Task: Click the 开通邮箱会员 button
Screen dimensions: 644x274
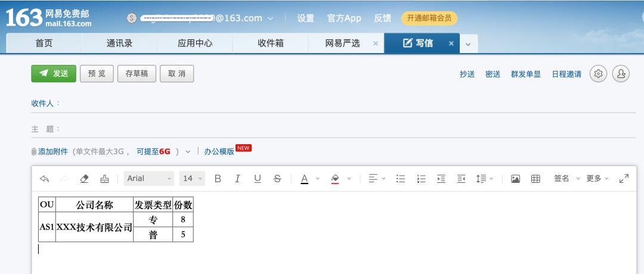Action: 429,18
